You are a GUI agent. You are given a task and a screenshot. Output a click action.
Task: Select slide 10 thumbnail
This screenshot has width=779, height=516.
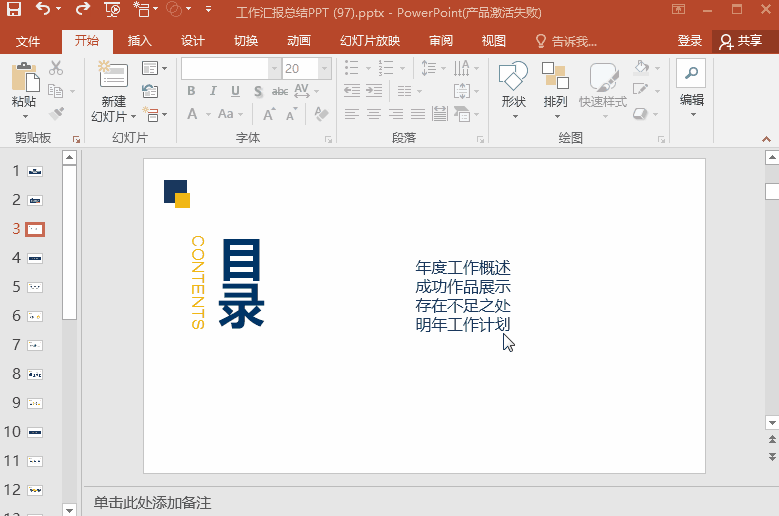pyautogui.click(x=35, y=432)
